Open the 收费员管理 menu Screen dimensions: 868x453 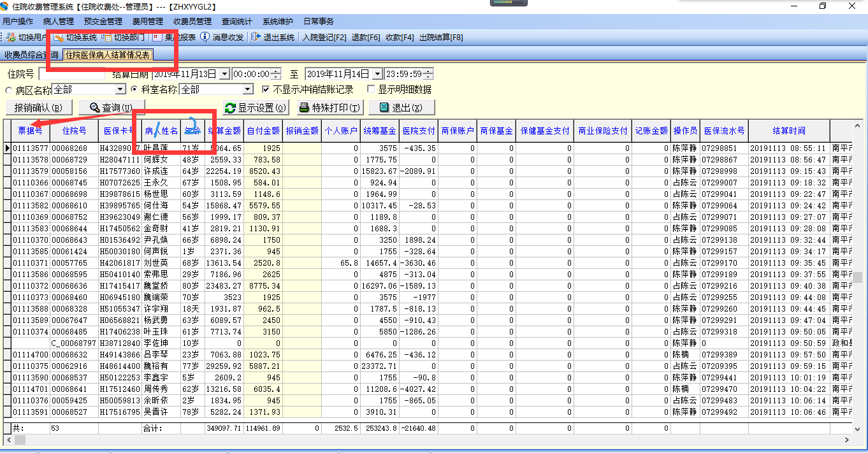pyautogui.click(x=192, y=22)
